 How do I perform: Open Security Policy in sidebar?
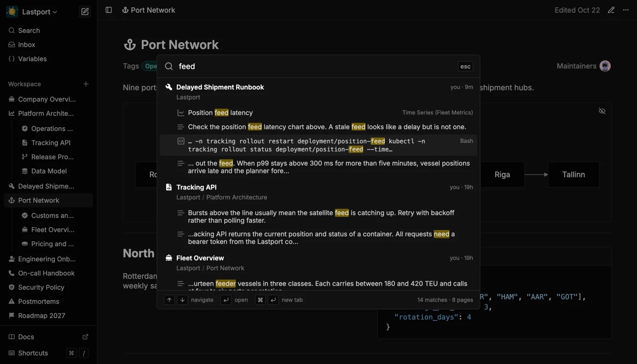(49, 287)
